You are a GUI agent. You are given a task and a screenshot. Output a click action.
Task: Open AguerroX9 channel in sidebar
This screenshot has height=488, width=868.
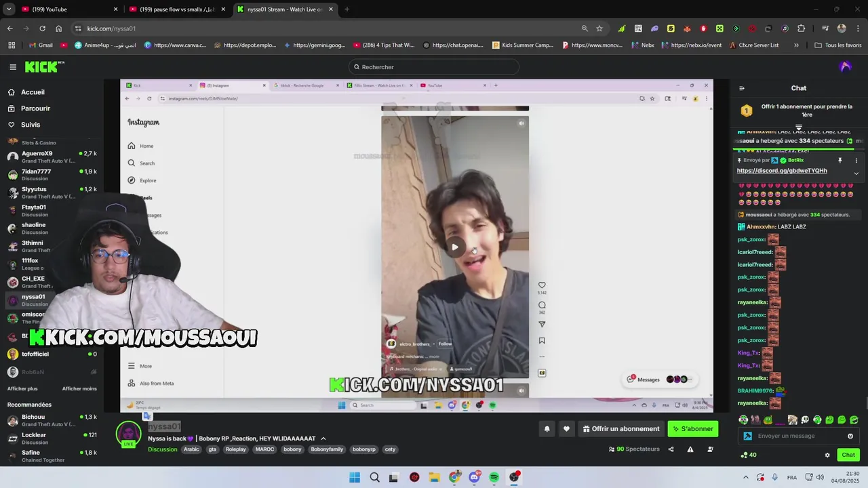(x=51, y=157)
